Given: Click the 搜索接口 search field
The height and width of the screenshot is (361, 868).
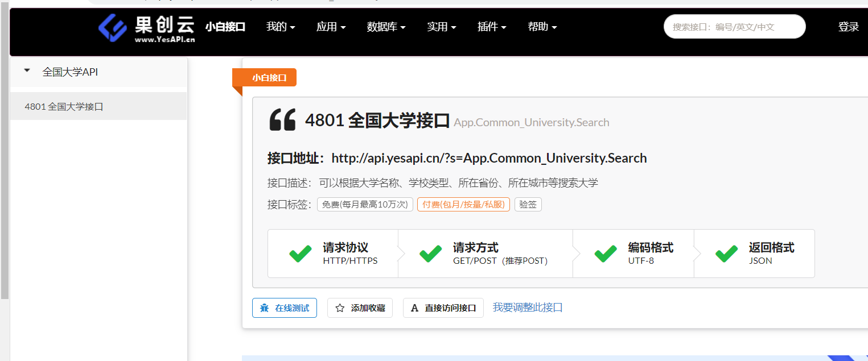Looking at the screenshot, I should (x=734, y=27).
